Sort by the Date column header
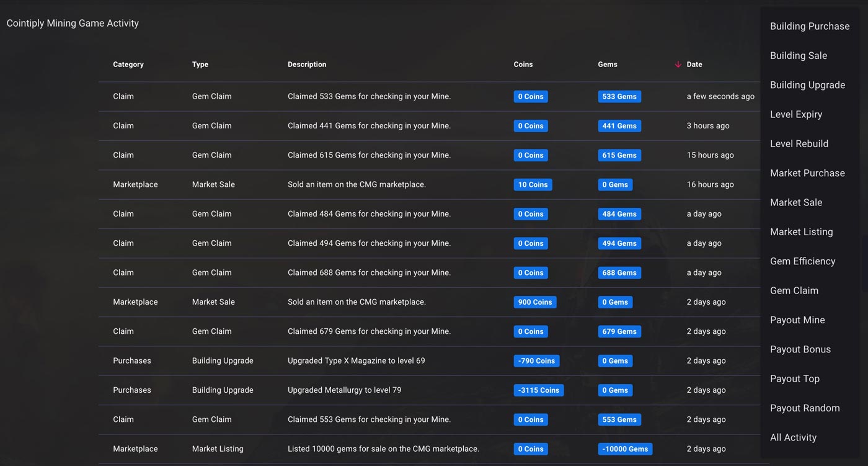Viewport: 868px width, 466px height. 694,65
